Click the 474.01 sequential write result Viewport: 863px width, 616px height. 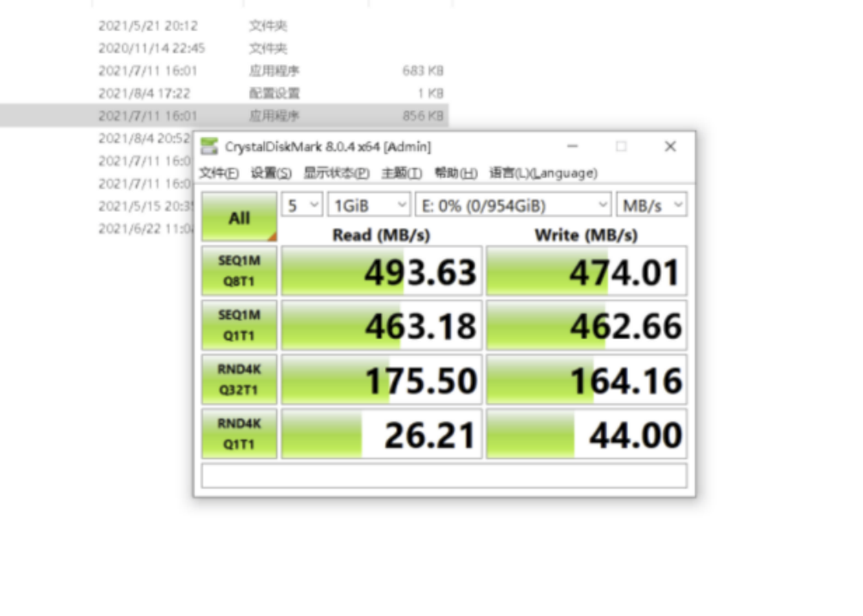586,271
